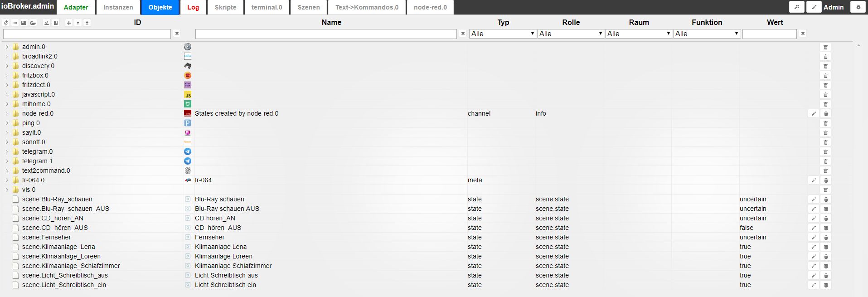Delete scene.Licht_Schreibtisch_aus using trash icon
868x297 pixels.
[825, 276]
